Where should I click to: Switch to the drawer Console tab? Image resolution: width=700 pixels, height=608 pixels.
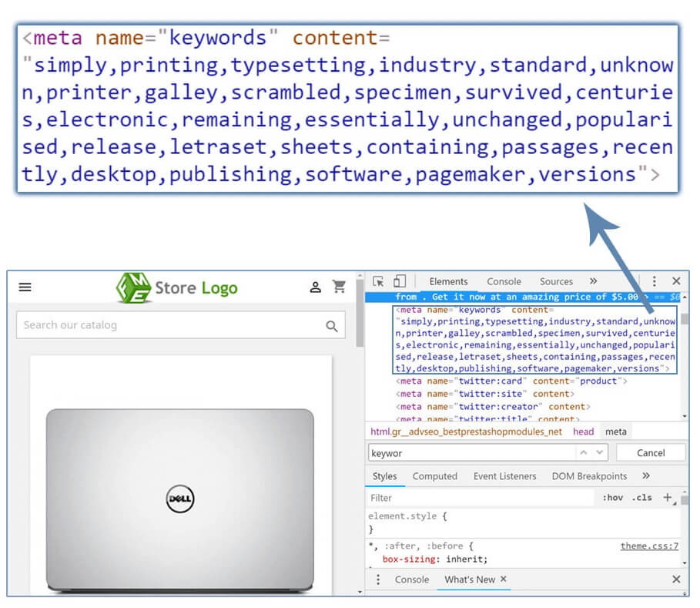(412, 579)
